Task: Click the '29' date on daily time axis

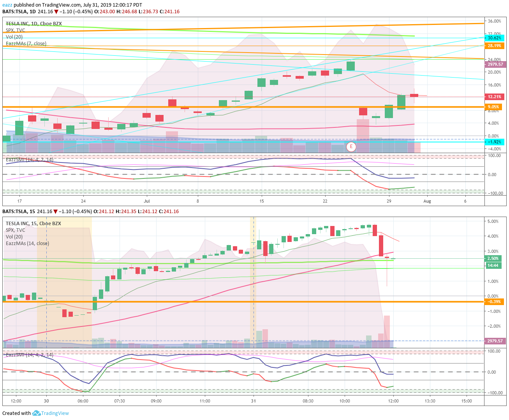Action: pos(389,201)
